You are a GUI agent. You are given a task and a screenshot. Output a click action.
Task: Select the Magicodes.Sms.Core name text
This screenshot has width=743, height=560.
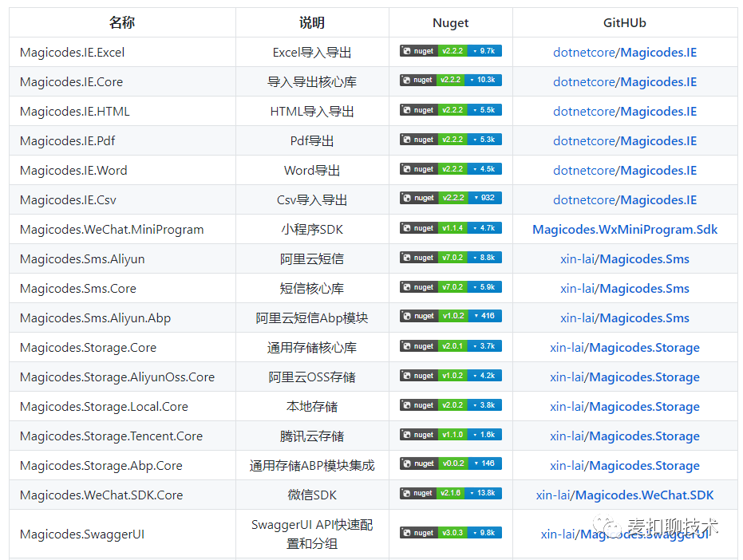click(78, 289)
